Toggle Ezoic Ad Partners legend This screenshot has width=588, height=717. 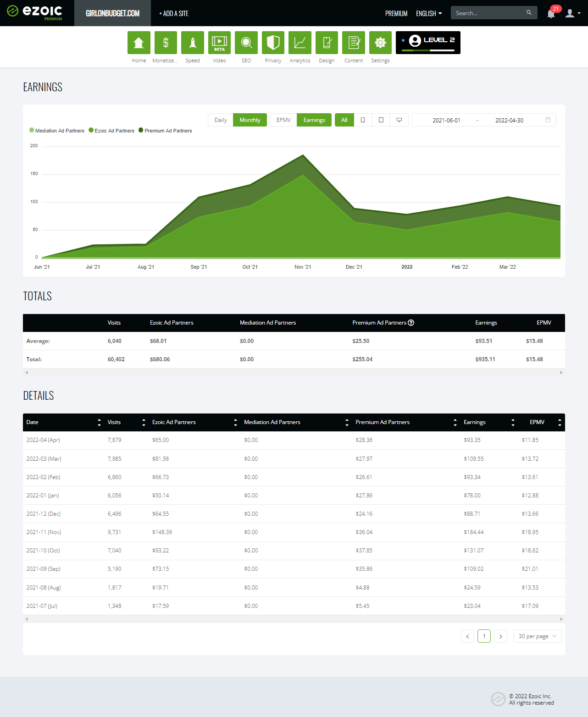pos(111,131)
